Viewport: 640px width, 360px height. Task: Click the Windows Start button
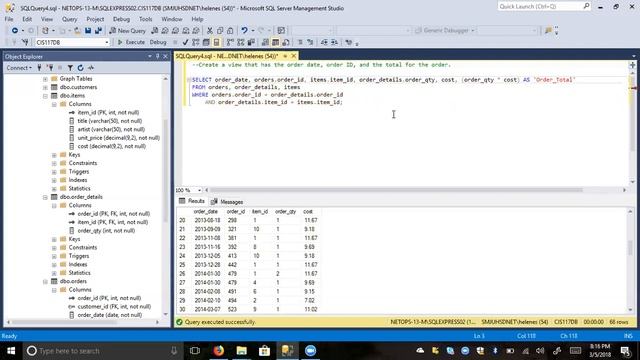point(11,351)
